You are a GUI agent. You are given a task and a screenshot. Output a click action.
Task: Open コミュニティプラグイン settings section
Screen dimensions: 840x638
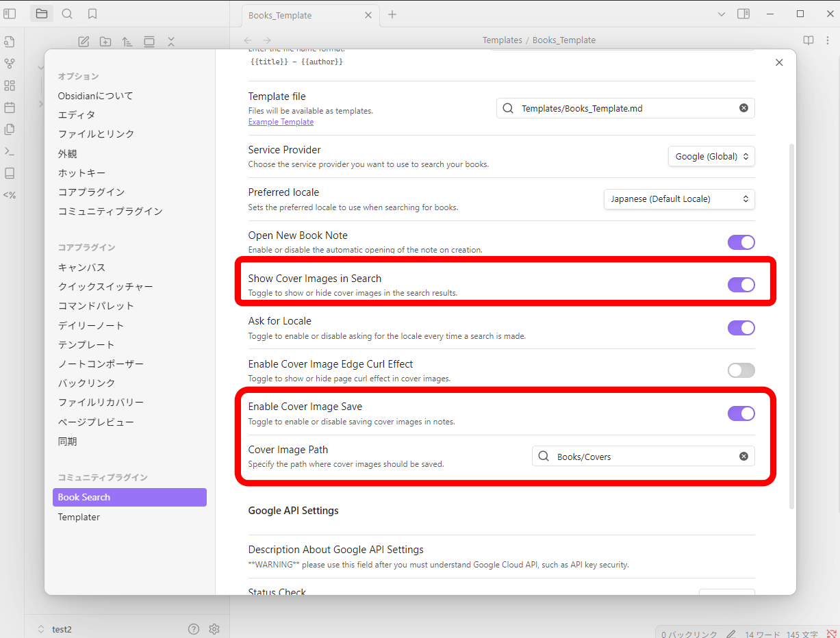point(110,212)
